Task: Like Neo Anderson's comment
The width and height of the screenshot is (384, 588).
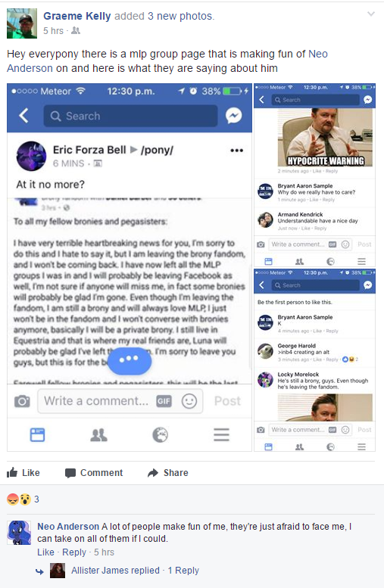Action: (x=45, y=552)
